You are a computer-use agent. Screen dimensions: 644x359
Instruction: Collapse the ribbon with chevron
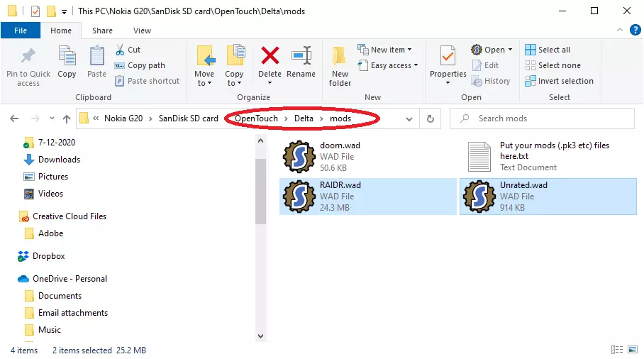620,30
